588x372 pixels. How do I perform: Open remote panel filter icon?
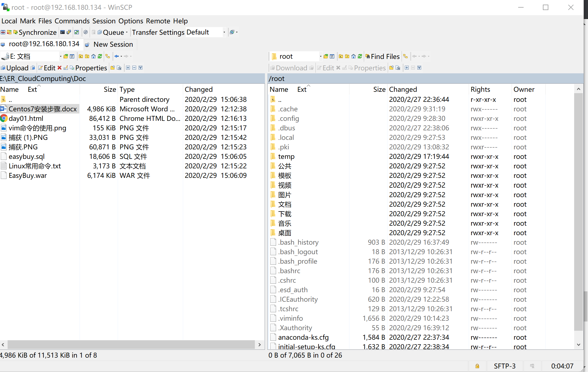point(332,56)
